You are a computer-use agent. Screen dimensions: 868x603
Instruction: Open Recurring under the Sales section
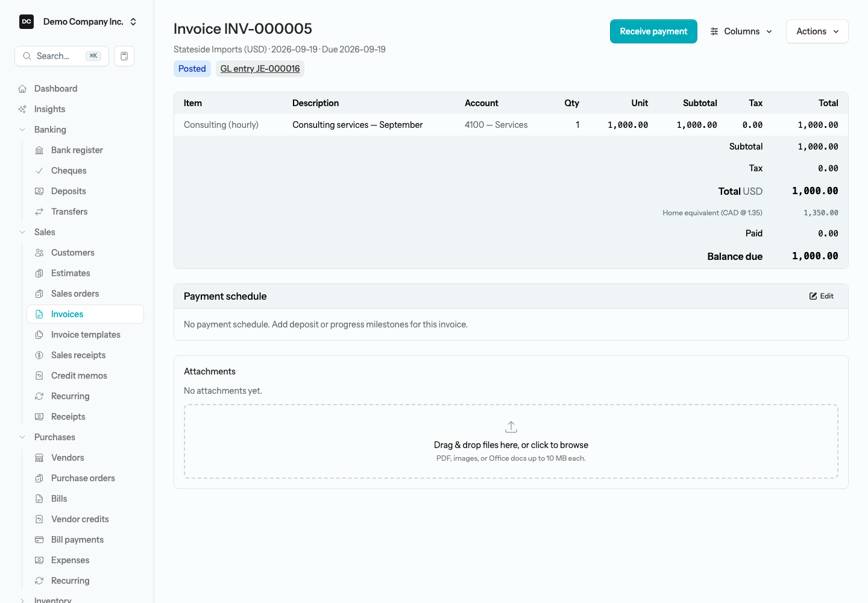(85, 396)
